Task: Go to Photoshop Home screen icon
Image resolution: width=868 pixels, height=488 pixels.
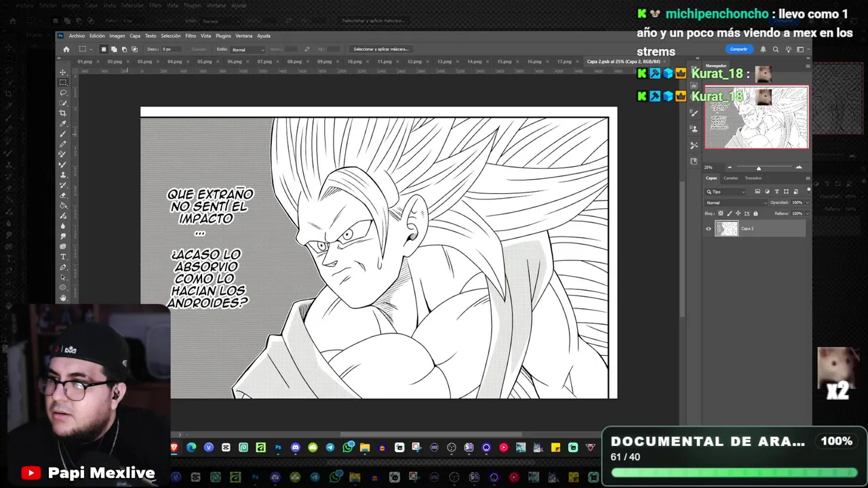Action: pyautogui.click(x=66, y=49)
